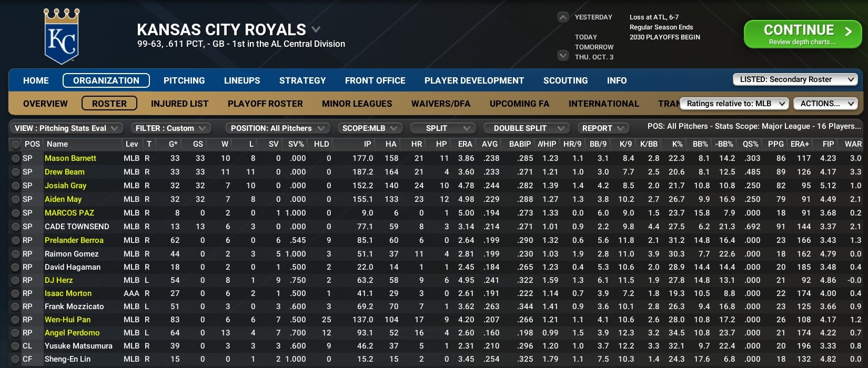Expand the LISTED: Secondary Roster dropdown
Viewport: 868px width, 368px height.
click(x=795, y=79)
